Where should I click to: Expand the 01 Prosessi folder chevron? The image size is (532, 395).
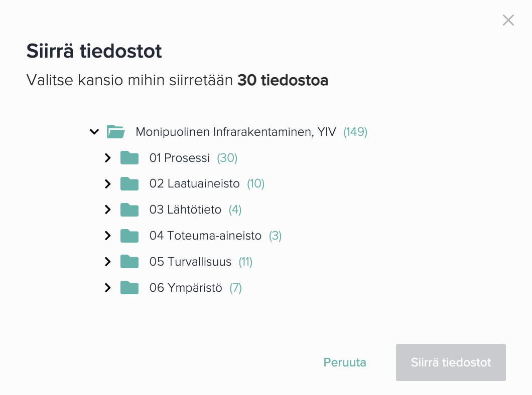click(x=107, y=158)
